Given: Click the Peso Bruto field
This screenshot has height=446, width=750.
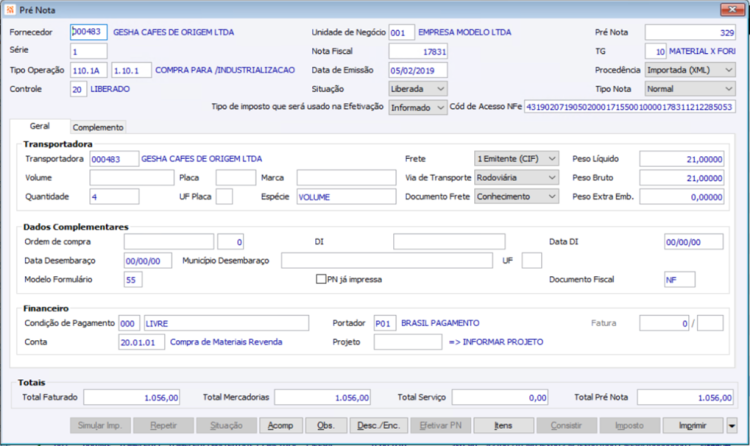Looking at the screenshot, I should (x=682, y=178).
